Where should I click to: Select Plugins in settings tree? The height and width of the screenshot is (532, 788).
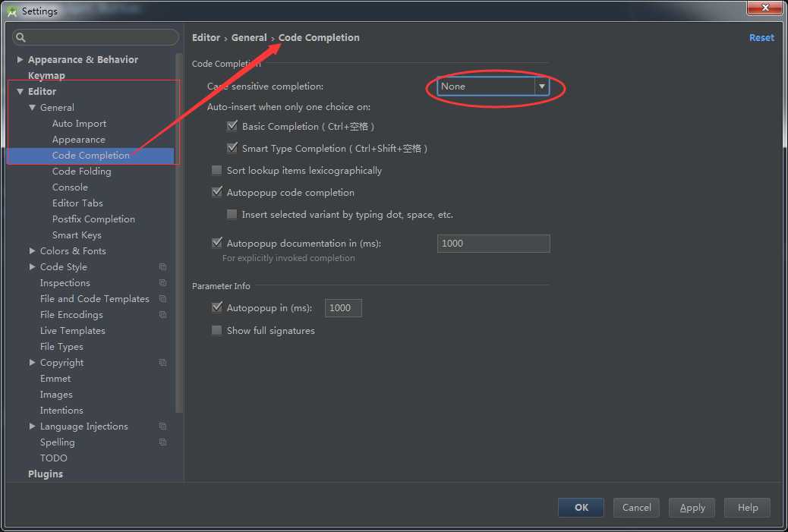[x=46, y=474]
